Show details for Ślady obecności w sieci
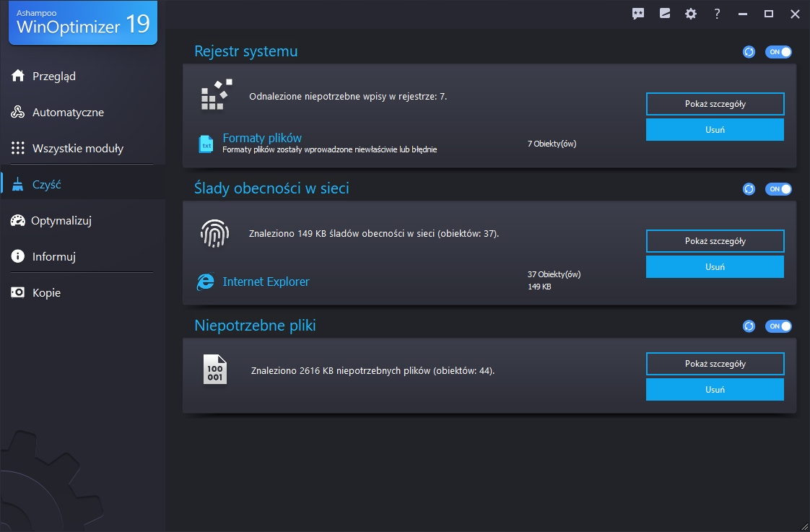Screen dimensions: 810x532 click(x=715, y=241)
